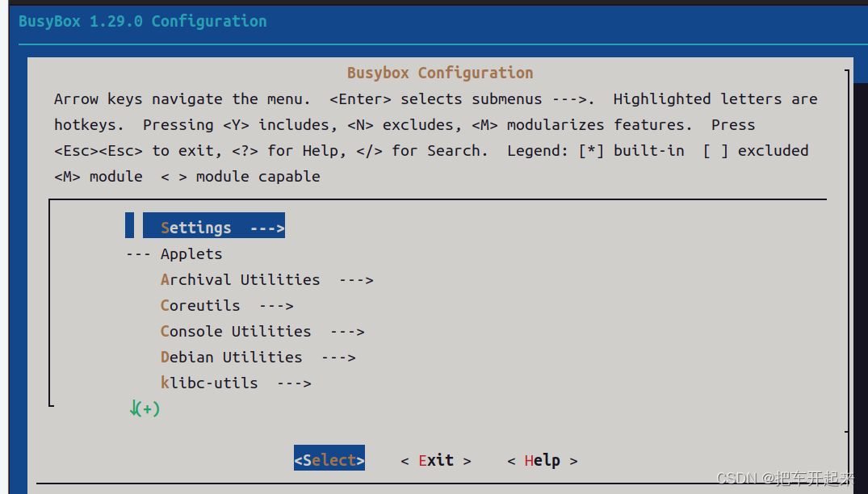
Task: Click the arrow next to Archival Utilities
Action: pos(356,280)
